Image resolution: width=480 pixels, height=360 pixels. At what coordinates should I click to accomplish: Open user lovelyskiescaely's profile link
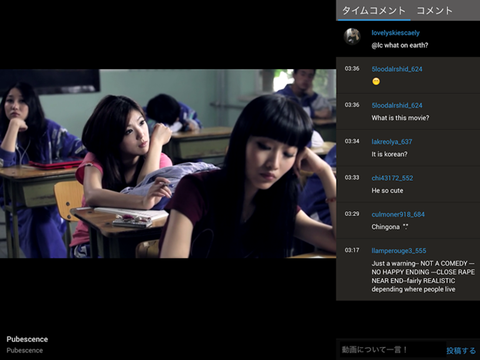395,33
